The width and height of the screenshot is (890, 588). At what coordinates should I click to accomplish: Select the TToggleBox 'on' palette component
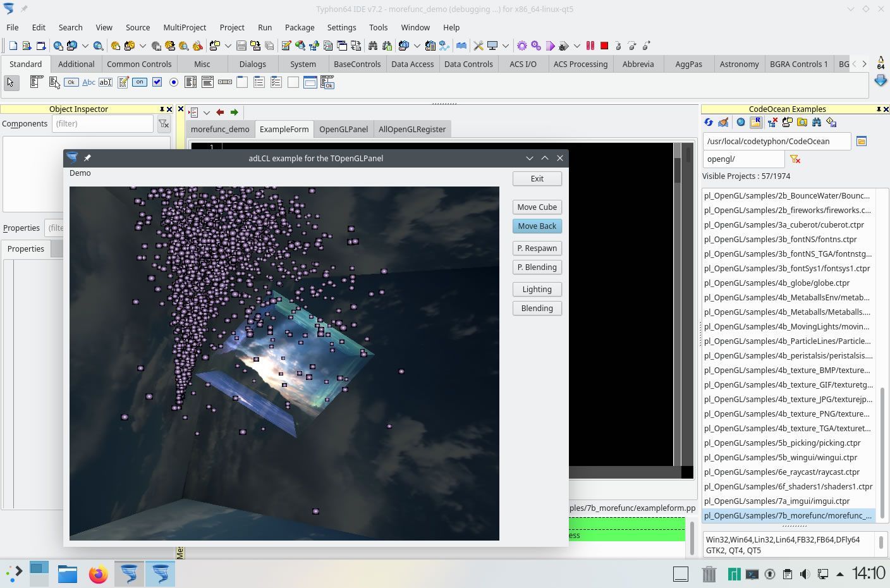click(140, 82)
